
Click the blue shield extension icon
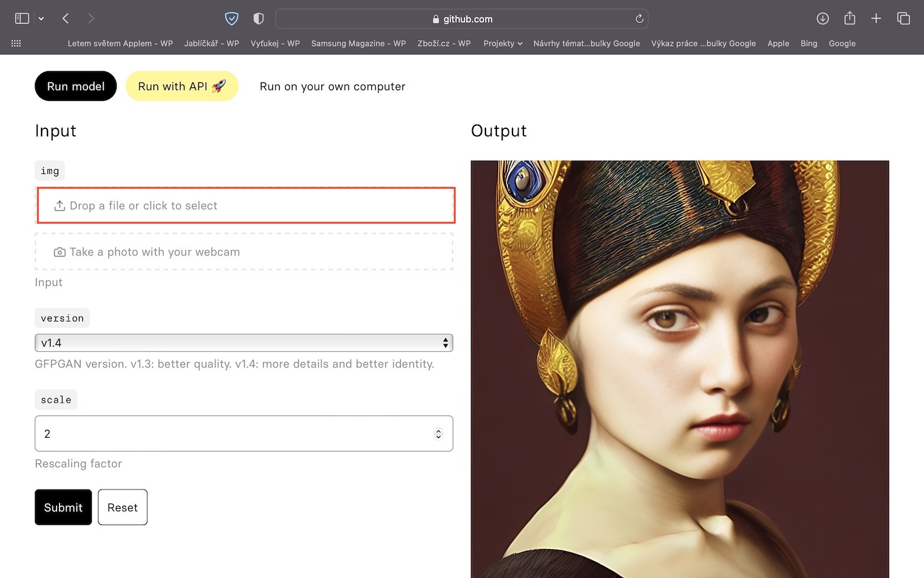click(232, 19)
